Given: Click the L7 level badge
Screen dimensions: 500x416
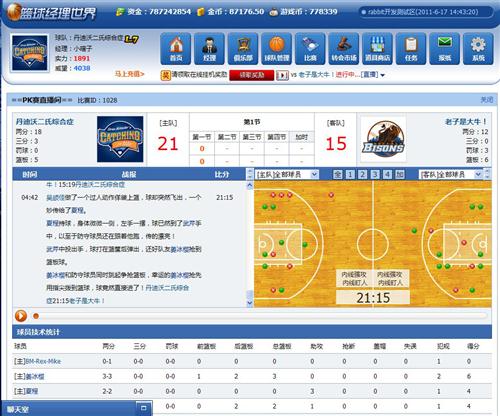Looking at the screenshot, I should pyautogui.click(x=131, y=39).
